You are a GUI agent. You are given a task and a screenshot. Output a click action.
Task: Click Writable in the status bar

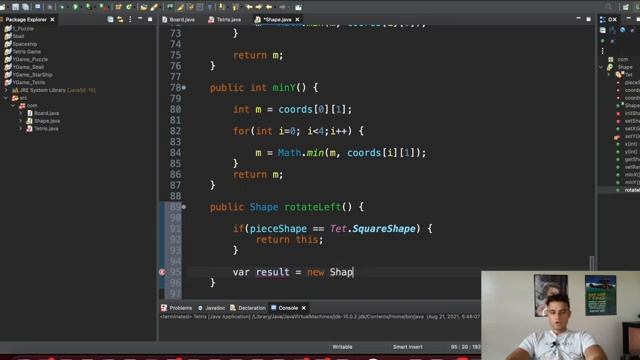tap(342, 347)
